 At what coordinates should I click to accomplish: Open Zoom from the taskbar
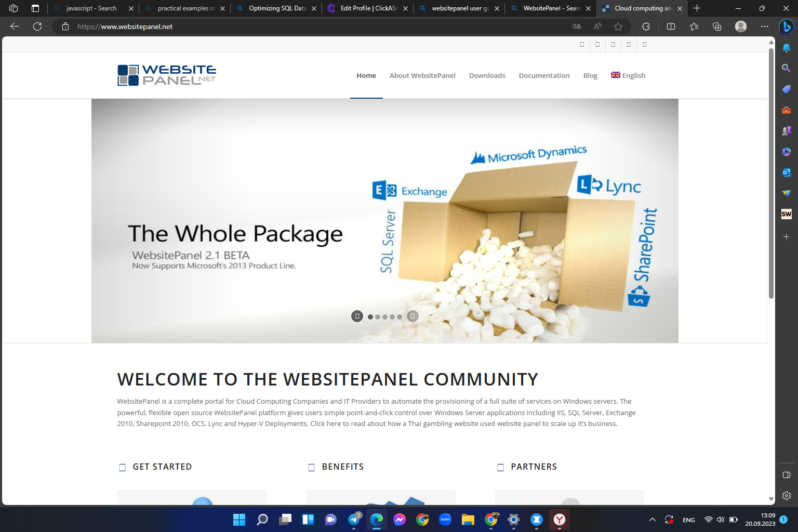pos(445,520)
